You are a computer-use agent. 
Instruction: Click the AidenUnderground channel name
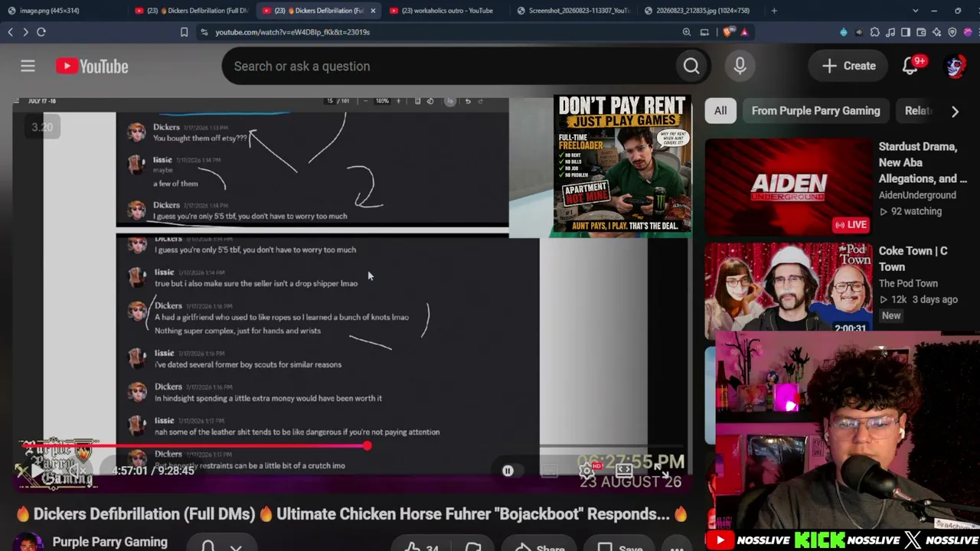pos(917,195)
